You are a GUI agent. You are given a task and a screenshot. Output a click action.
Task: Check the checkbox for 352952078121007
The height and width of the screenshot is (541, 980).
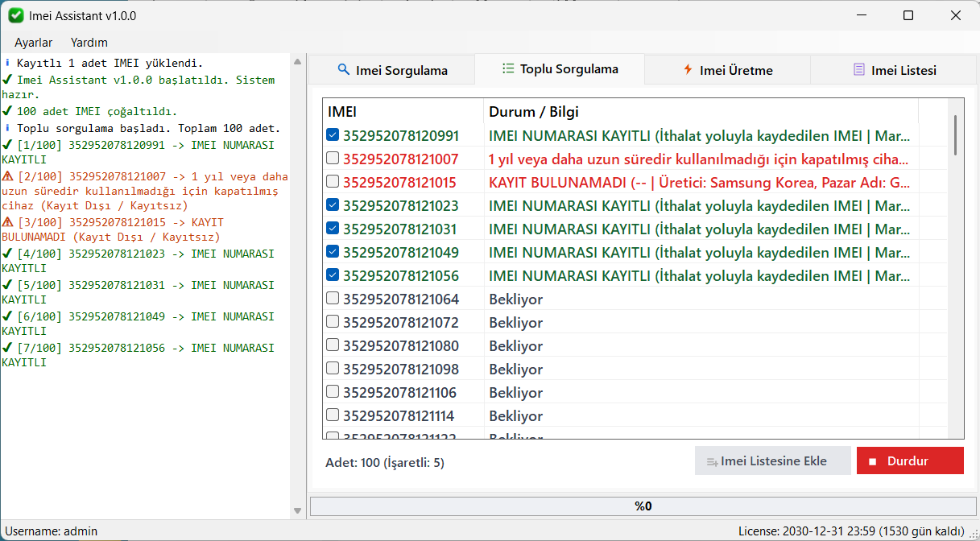tap(333, 159)
